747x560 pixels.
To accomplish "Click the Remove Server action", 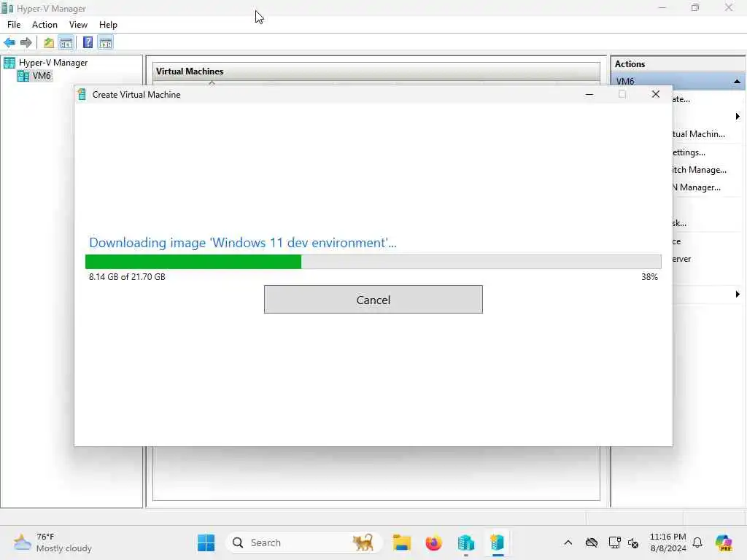I will 682,259.
